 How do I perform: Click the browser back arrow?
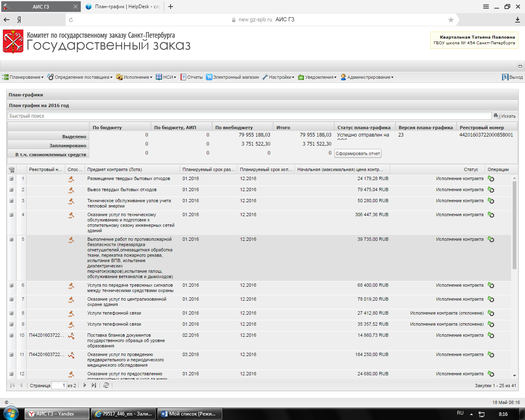7,20
